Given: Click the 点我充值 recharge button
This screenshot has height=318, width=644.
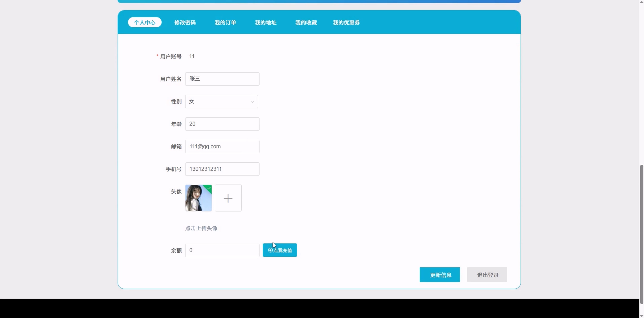Looking at the screenshot, I should tap(280, 250).
